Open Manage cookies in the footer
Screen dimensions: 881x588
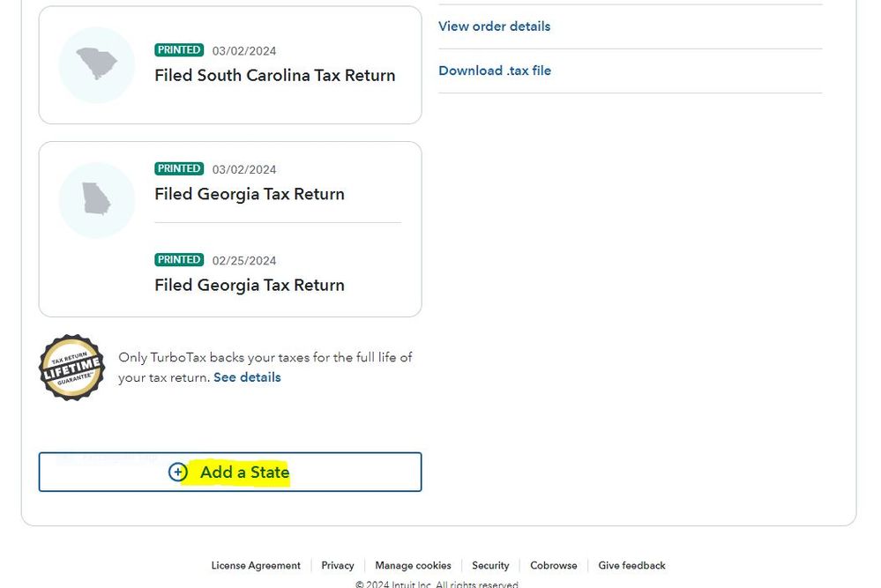413,566
